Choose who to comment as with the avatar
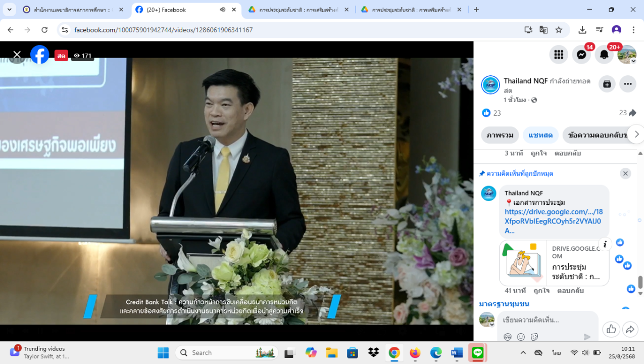644x364 pixels. 487,320
